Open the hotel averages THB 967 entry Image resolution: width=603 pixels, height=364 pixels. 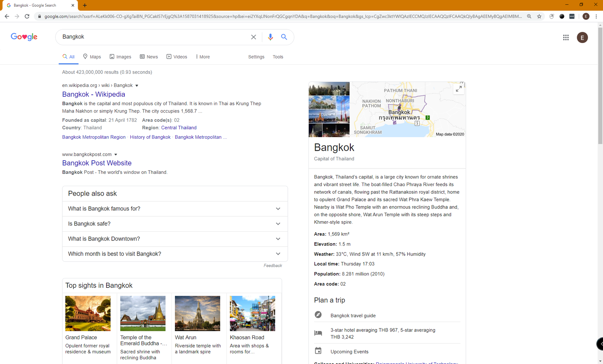pyautogui.click(x=383, y=333)
